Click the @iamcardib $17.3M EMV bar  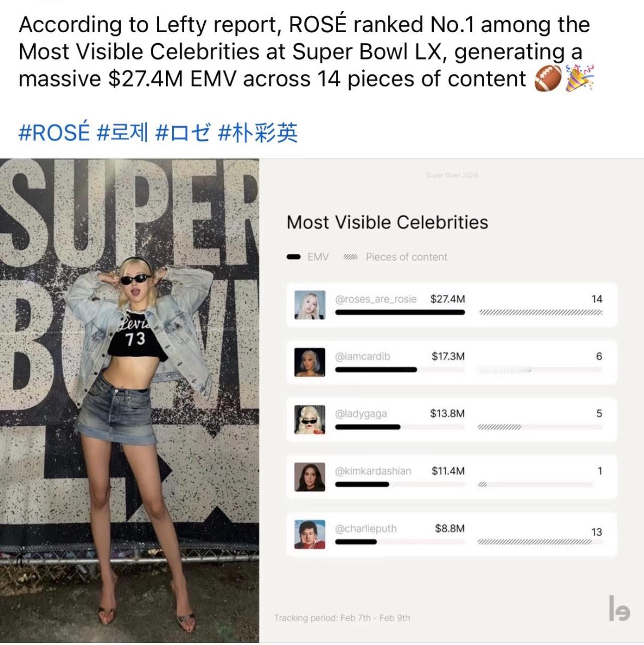tap(376, 370)
